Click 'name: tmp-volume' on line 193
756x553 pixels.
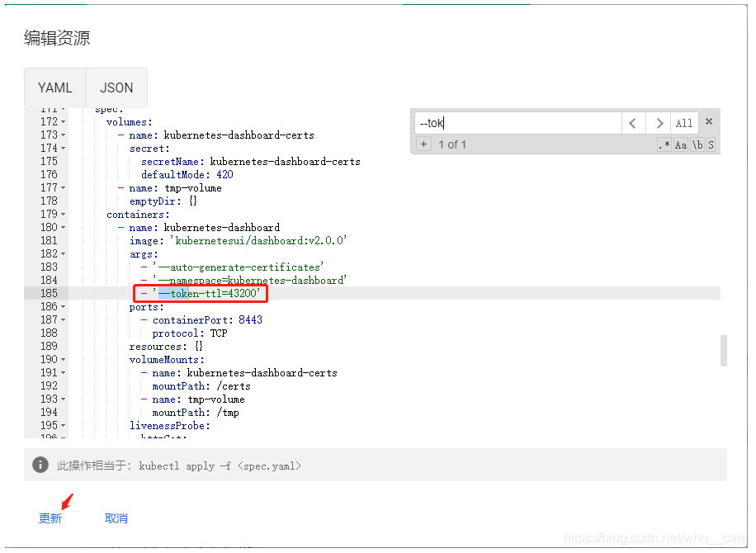[199, 399]
